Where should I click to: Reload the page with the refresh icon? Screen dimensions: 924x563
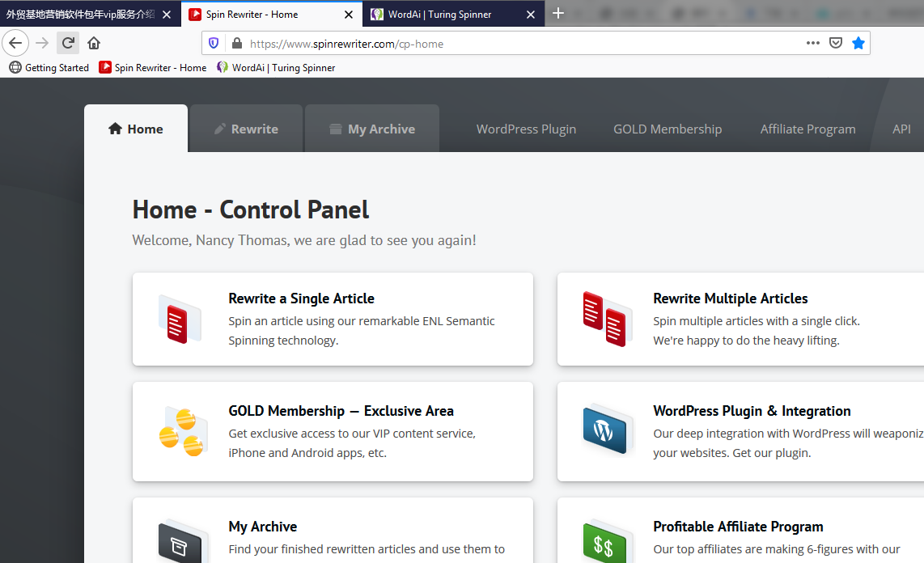pos(68,43)
